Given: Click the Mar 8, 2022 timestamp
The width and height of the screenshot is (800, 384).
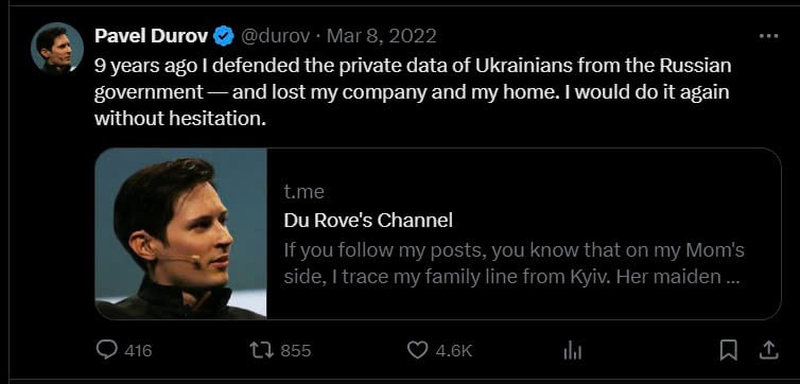Looking at the screenshot, I should point(381,36).
